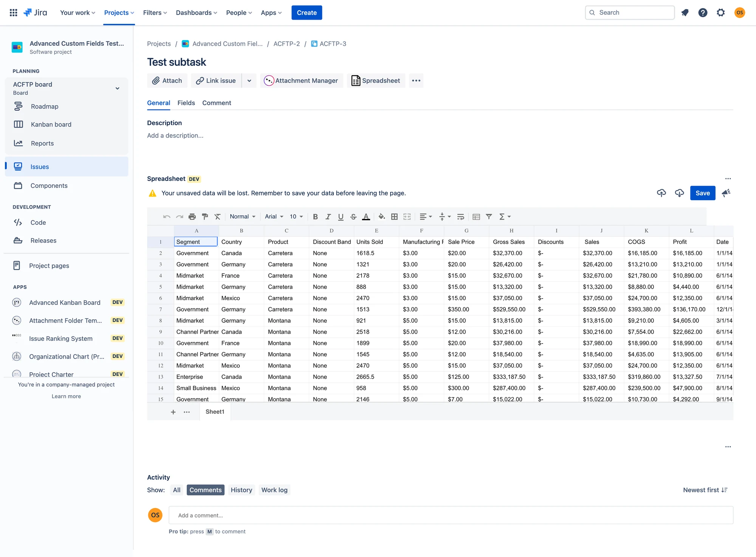
Task: Open font size 10 dropdown
Action: [296, 217]
